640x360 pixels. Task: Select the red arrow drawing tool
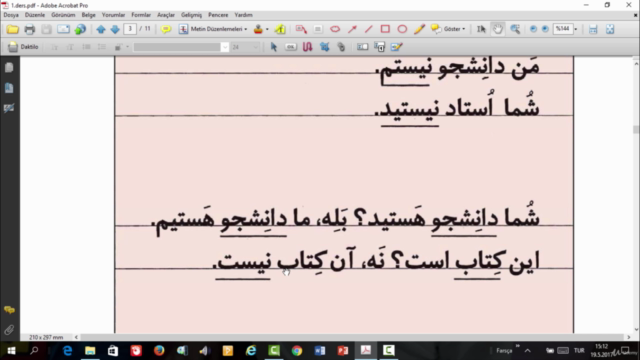(352, 29)
